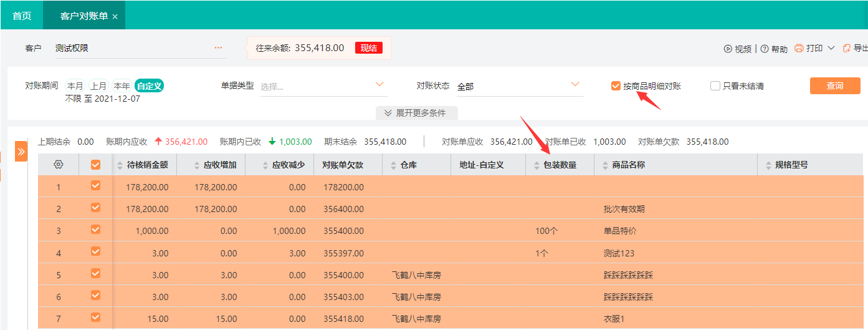The width and height of the screenshot is (868, 330).
Task: Select 本月 reconciliation period
Action: coord(75,86)
